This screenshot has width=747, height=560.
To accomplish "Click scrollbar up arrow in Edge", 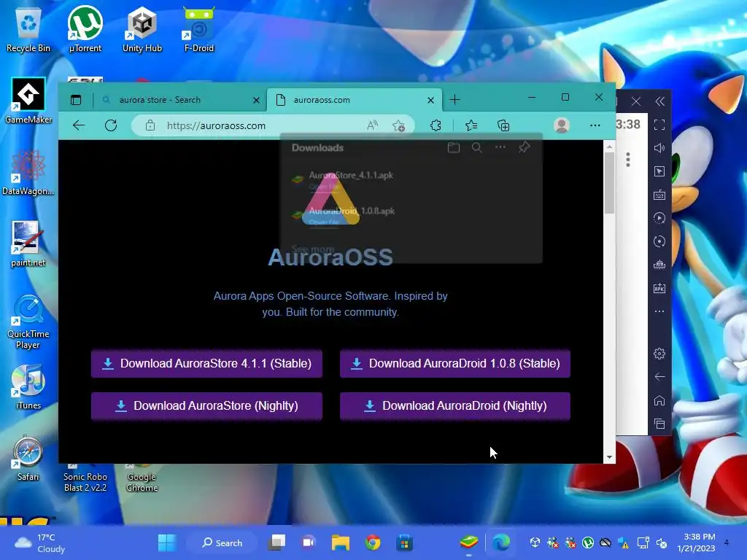I will tap(609, 147).
